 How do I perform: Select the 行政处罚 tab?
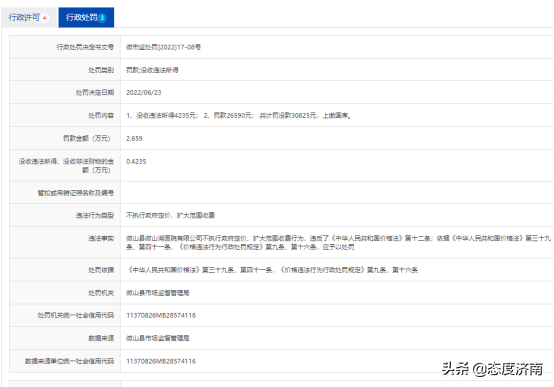point(86,17)
